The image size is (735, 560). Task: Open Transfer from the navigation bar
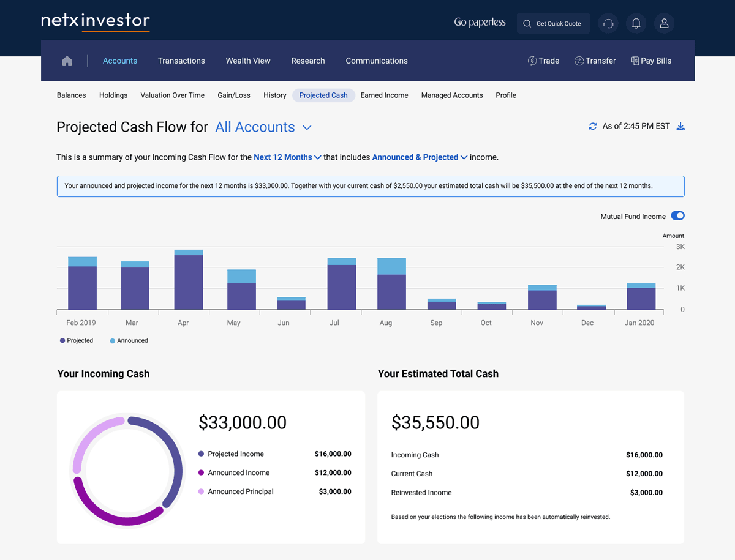pyautogui.click(x=595, y=61)
